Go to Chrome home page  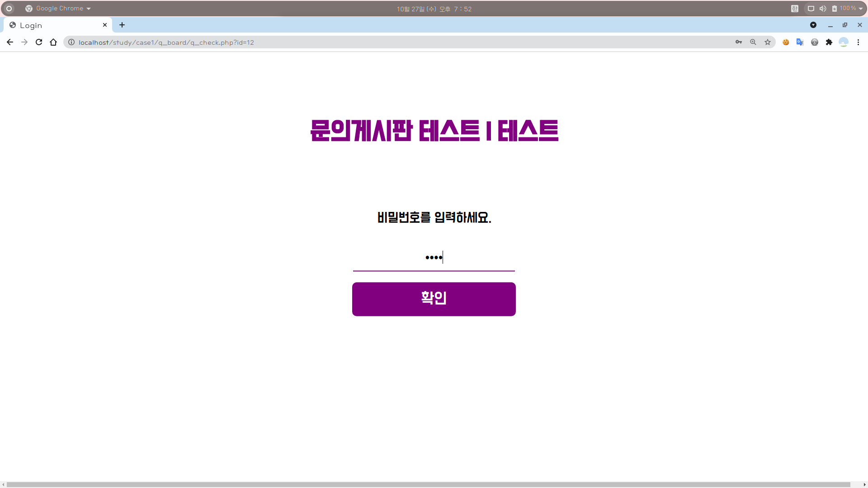pyautogui.click(x=53, y=42)
